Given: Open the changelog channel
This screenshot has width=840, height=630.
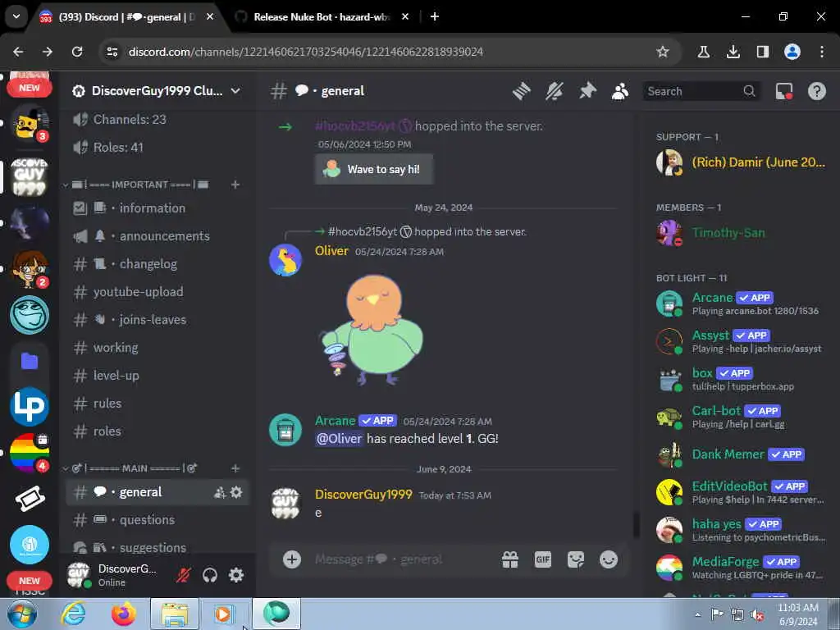Looking at the screenshot, I should coord(157,264).
